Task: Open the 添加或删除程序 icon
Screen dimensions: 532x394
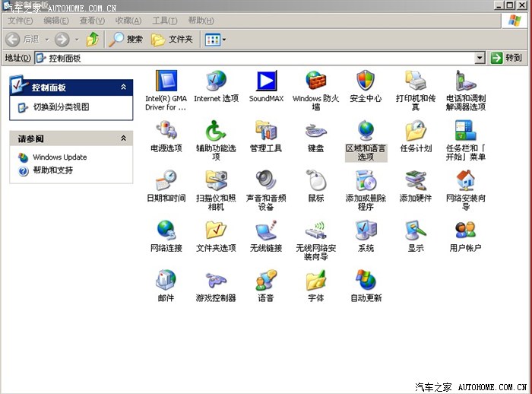Action: click(366, 181)
